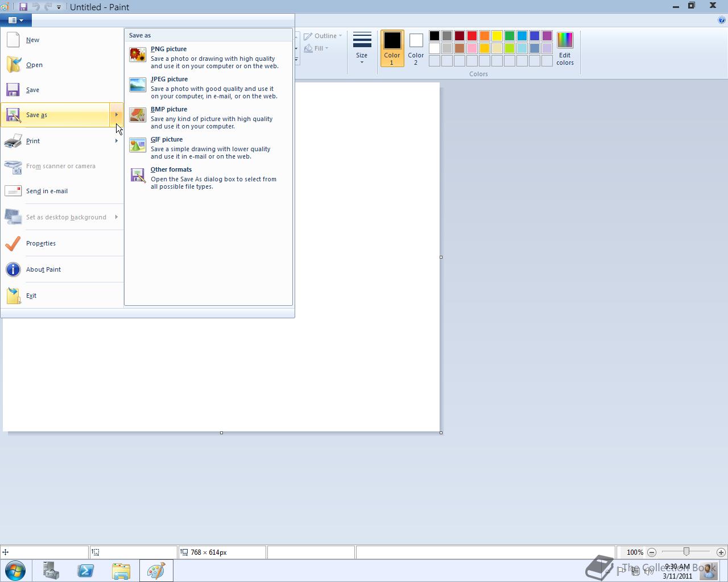This screenshot has height=582, width=728.
Task: Select GIF picture save option
Action: (x=208, y=148)
